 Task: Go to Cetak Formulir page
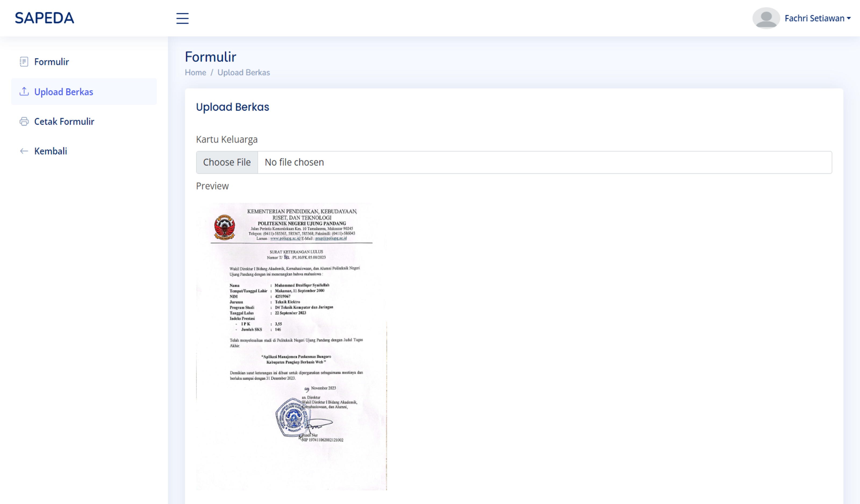pyautogui.click(x=64, y=121)
